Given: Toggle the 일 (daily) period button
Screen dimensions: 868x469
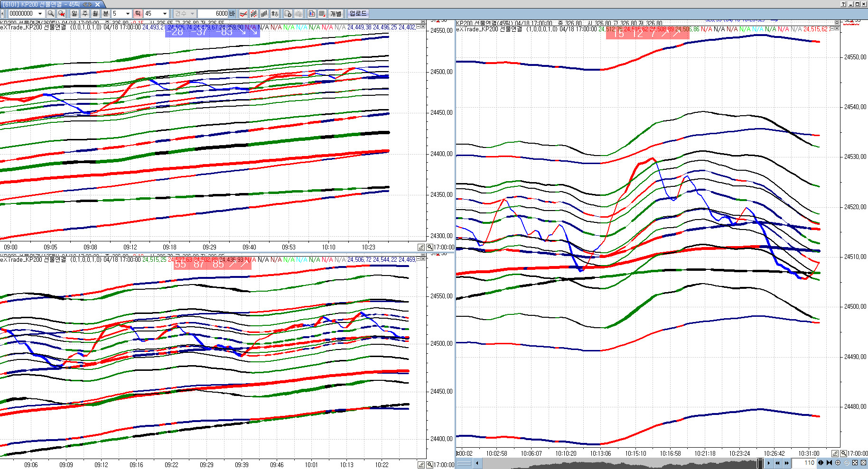Looking at the screenshot, I should (75, 14).
